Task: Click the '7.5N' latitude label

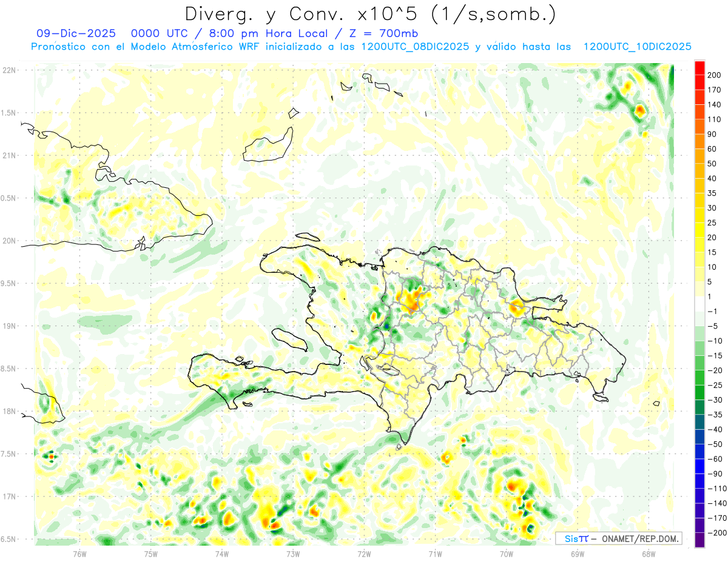Action: (x=9, y=454)
